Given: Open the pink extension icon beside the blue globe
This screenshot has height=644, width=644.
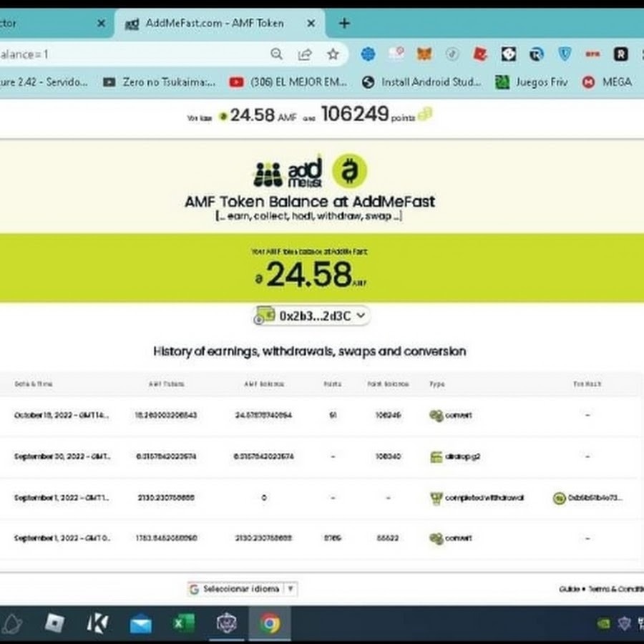Looking at the screenshot, I should point(396,53).
